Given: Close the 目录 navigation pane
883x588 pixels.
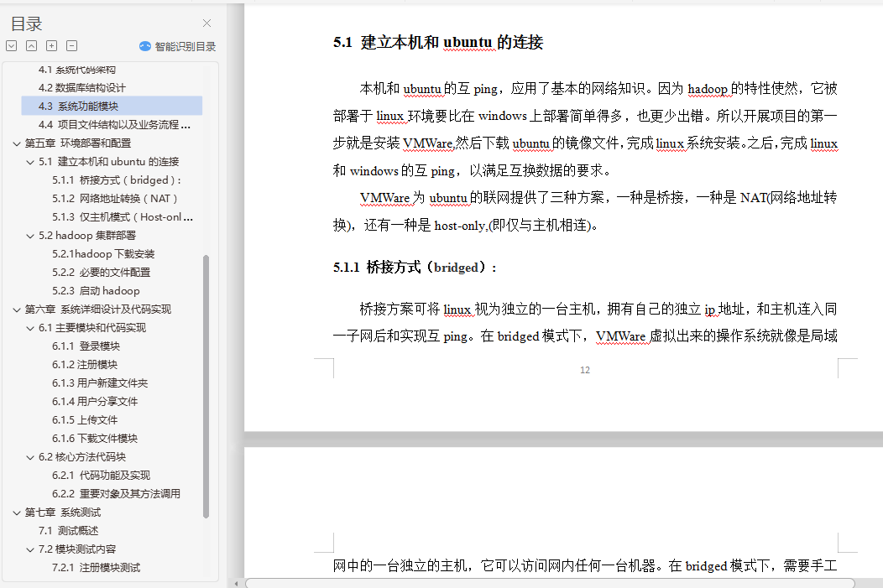Looking at the screenshot, I should (x=206, y=23).
